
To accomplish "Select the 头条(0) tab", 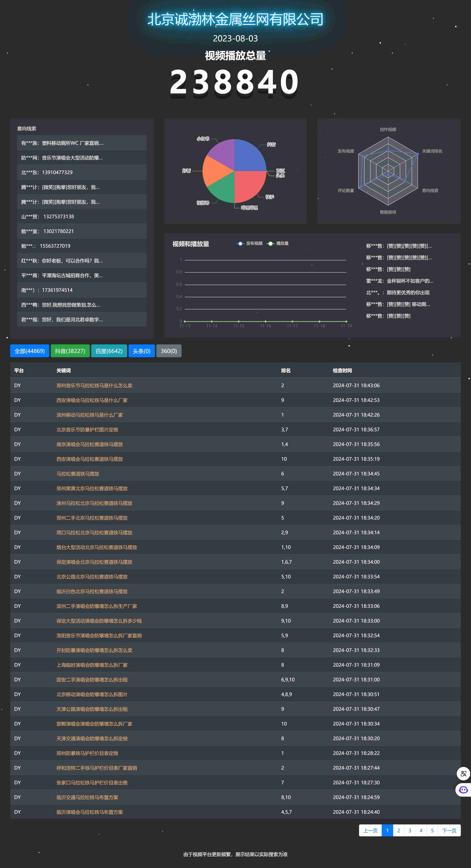I will tap(142, 351).
